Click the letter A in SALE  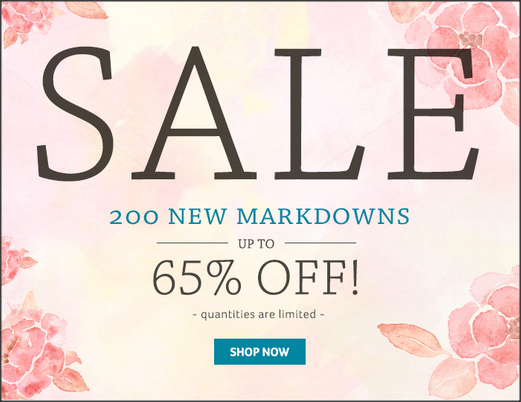pyautogui.click(x=194, y=113)
